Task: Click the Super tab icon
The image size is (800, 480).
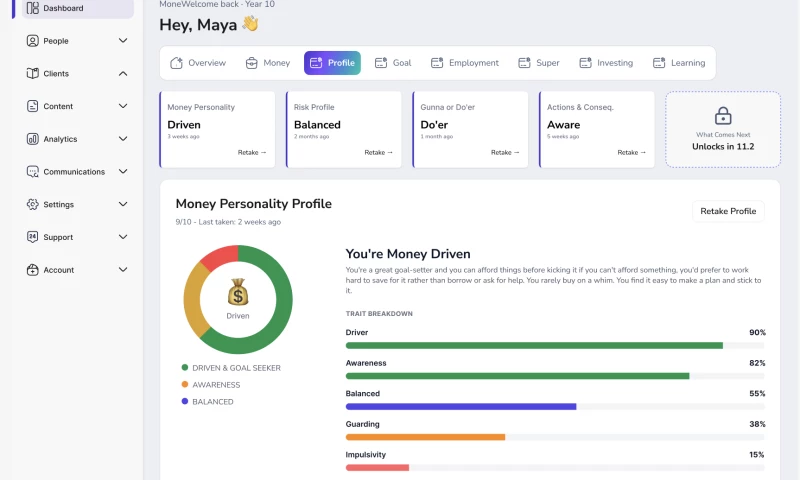Action: [x=524, y=63]
